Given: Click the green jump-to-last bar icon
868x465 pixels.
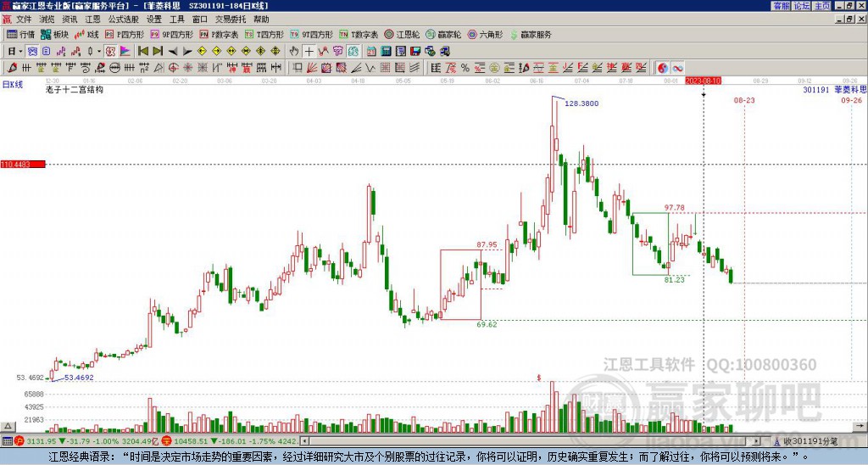Looking at the screenshot, I should click(x=158, y=52).
